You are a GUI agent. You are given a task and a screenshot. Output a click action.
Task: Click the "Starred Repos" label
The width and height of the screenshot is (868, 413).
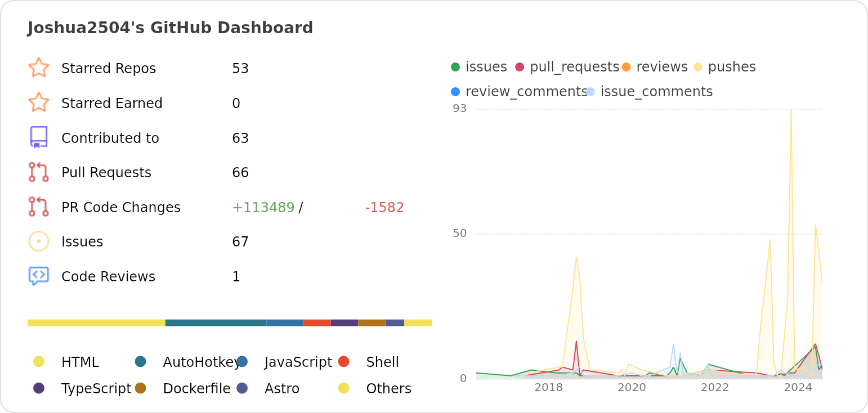pos(109,69)
